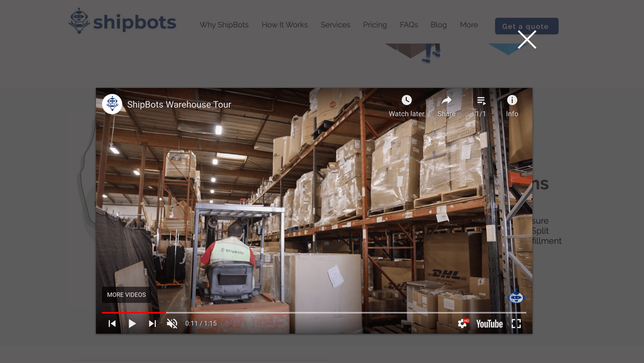Open the FAQs navigation item
This screenshot has height=363, width=644.
[x=409, y=25]
